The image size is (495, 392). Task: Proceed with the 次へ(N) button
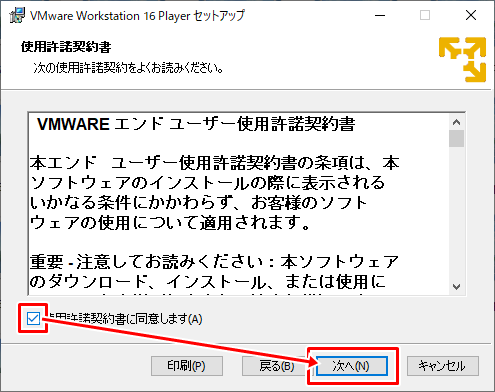tap(352, 366)
